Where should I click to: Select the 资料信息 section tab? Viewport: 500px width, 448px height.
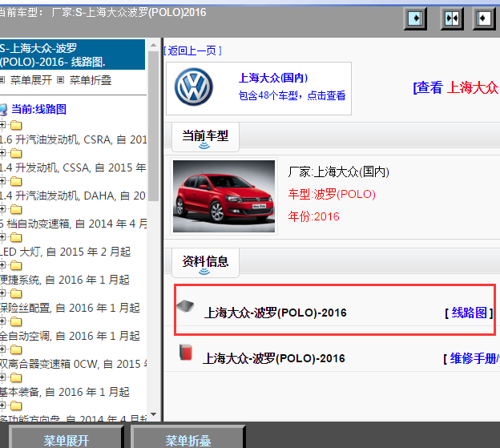[x=205, y=263]
